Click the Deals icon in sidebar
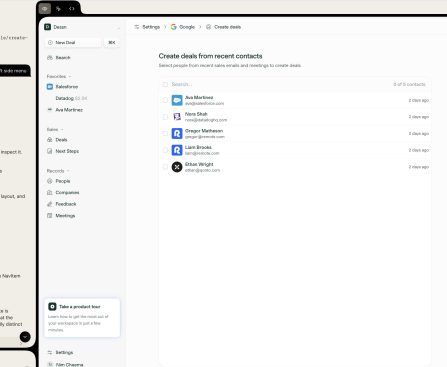Image resolution: width=447 pixels, height=367 pixels. pyautogui.click(x=50, y=140)
